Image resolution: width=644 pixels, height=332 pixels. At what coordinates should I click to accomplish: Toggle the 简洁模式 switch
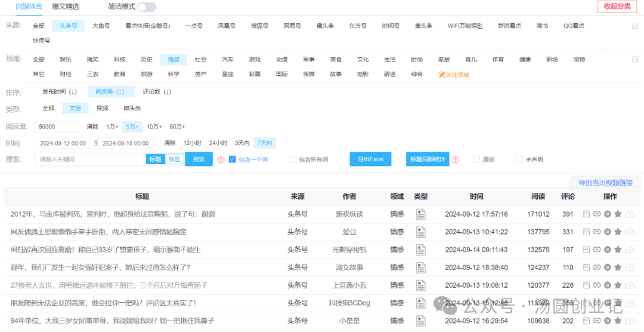click(147, 7)
